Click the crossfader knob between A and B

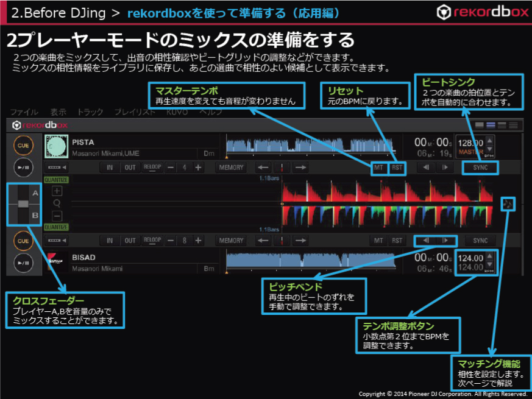(x=23, y=204)
